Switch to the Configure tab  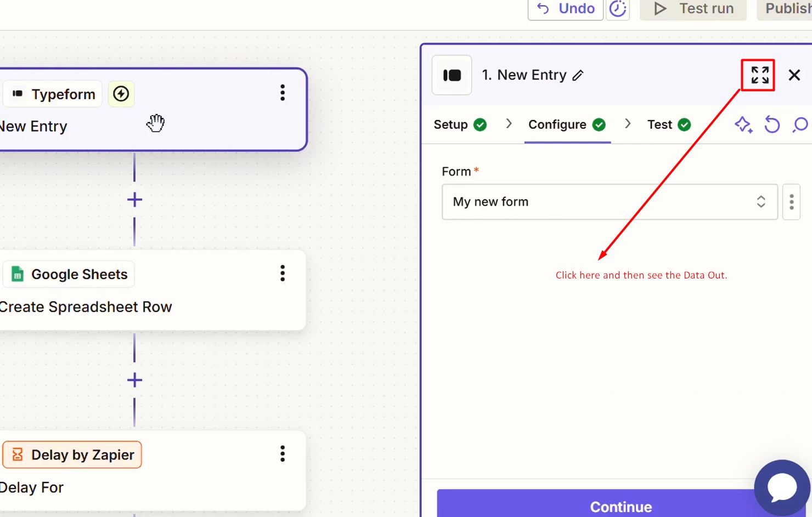coord(567,125)
